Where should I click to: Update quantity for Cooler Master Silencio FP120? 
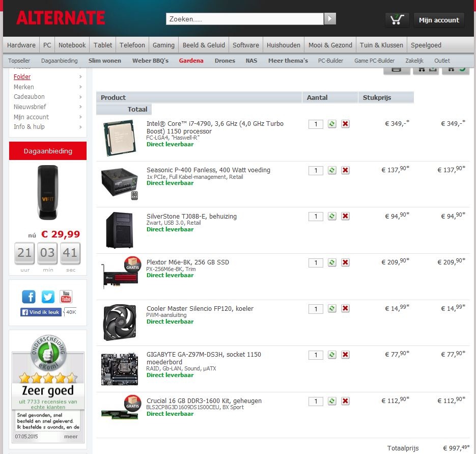point(332,308)
